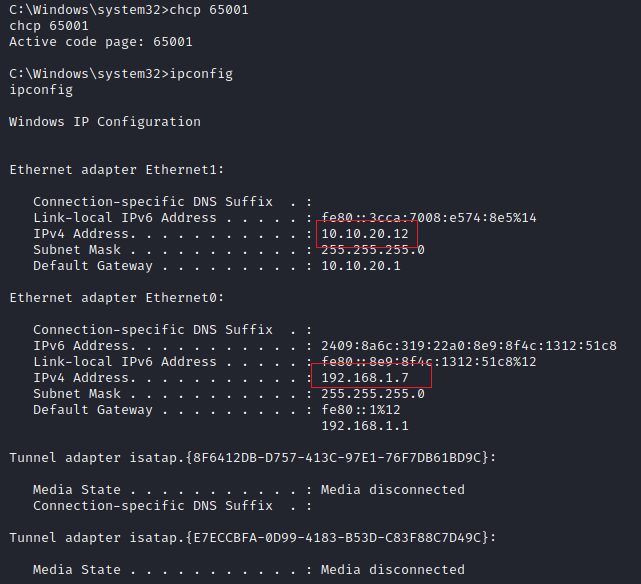The width and height of the screenshot is (641, 584).
Task: Click the 192.168.1.7 IPv4 address
Action: (364, 378)
